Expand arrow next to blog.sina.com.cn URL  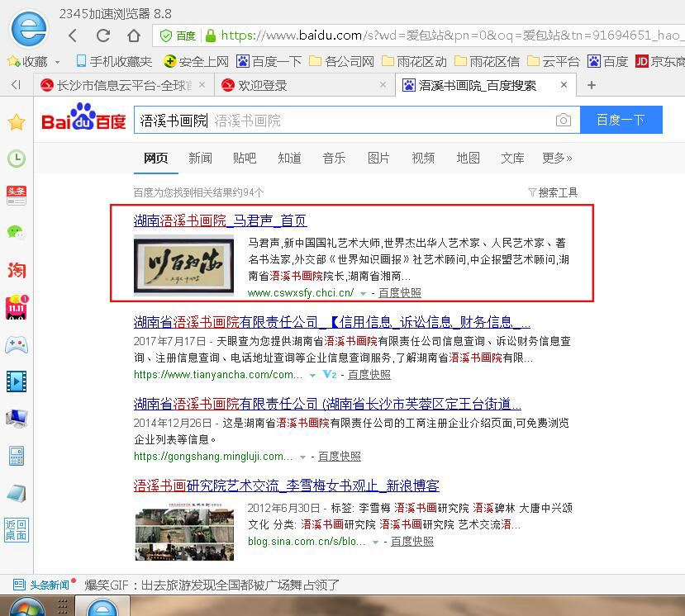tap(375, 543)
